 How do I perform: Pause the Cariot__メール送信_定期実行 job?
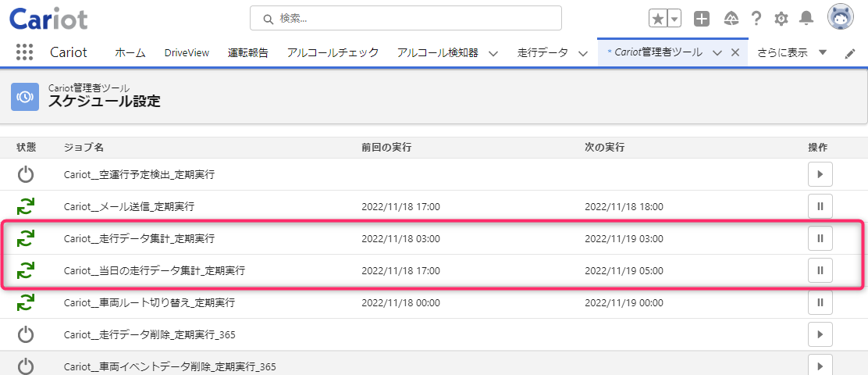tap(820, 206)
